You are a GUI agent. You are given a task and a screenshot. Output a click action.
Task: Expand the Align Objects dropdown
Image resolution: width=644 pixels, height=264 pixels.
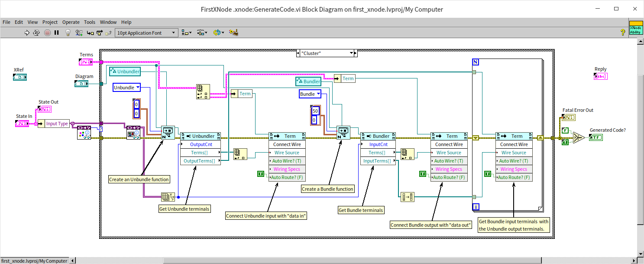(187, 33)
